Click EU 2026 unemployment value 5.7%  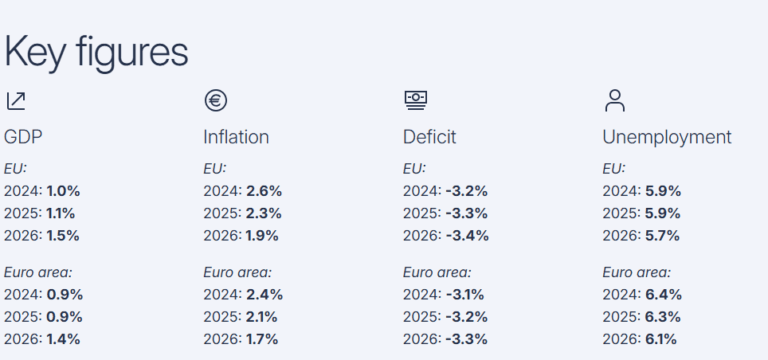coord(662,236)
